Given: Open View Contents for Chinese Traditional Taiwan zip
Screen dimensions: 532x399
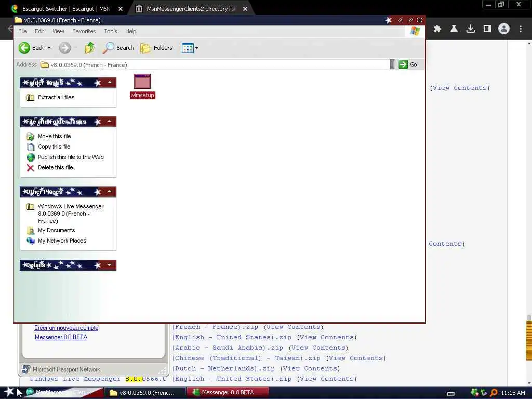Looking at the screenshot, I should tap(356, 358).
